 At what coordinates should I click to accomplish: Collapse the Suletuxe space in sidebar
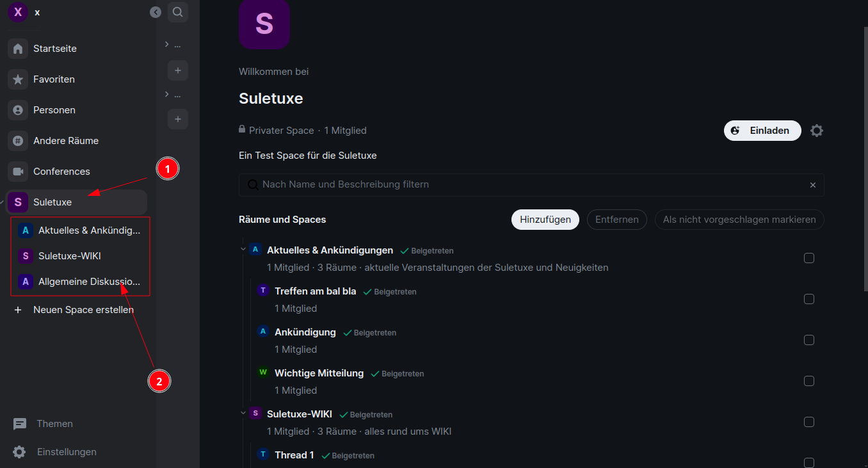[3, 202]
